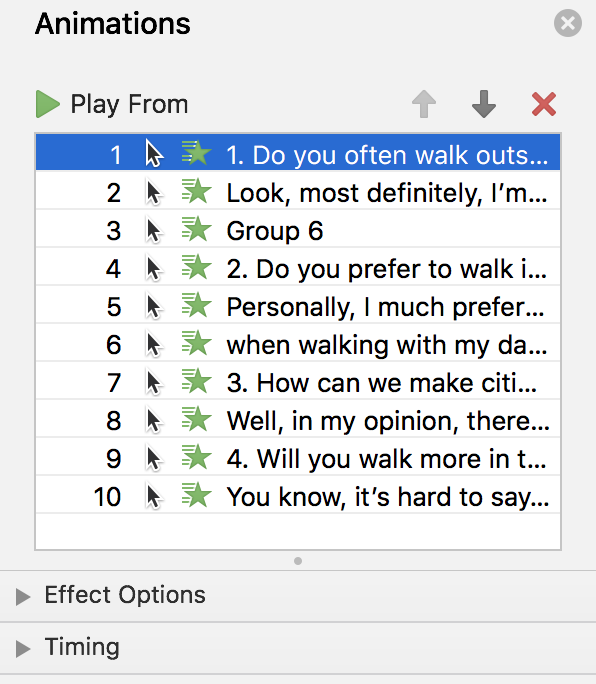Click the 'Play From' text label
This screenshot has height=684, width=596.
click(129, 105)
